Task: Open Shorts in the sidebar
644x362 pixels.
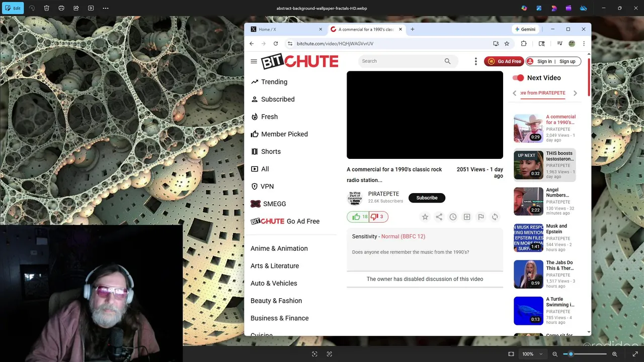Action: click(x=271, y=151)
